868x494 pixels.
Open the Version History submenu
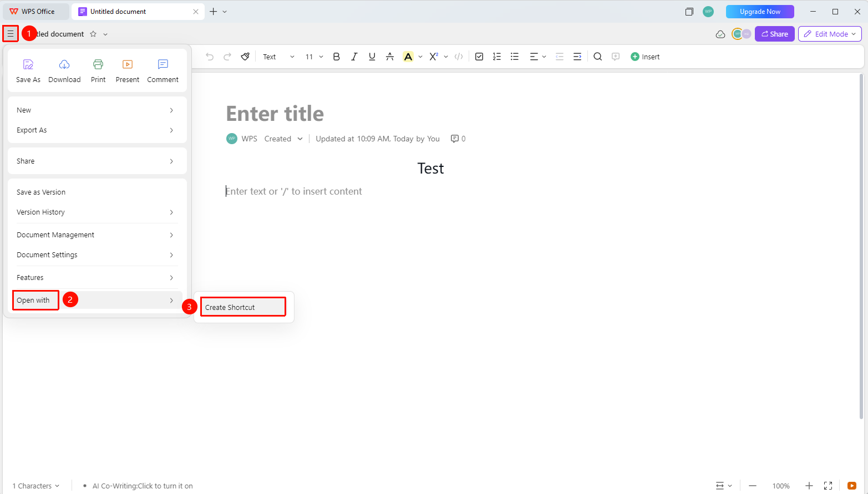[x=97, y=212]
